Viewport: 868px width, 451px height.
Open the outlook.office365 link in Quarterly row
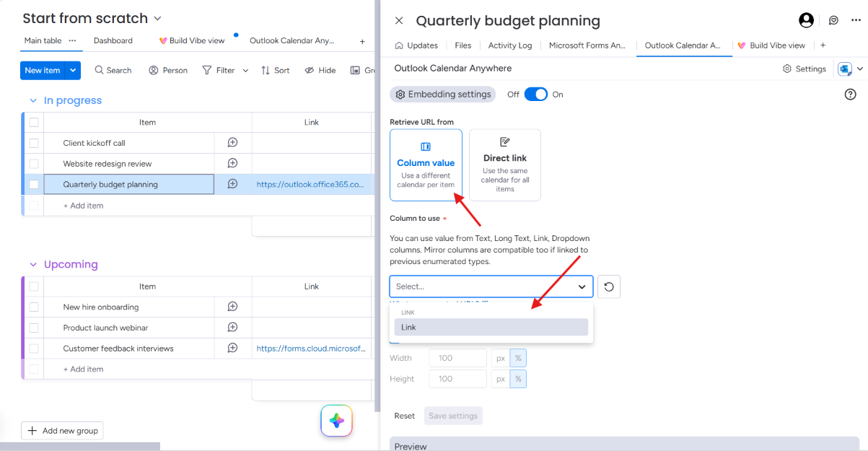pos(310,185)
